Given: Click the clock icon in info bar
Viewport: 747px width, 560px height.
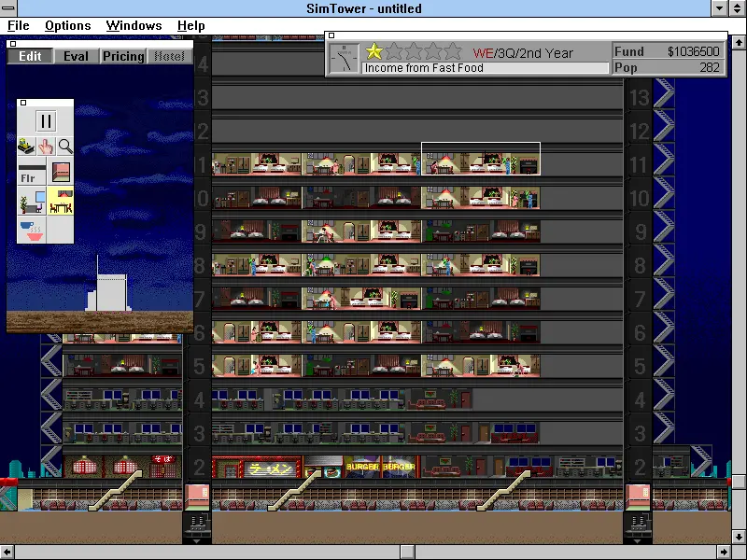Looking at the screenshot, I should pyautogui.click(x=344, y=59).
